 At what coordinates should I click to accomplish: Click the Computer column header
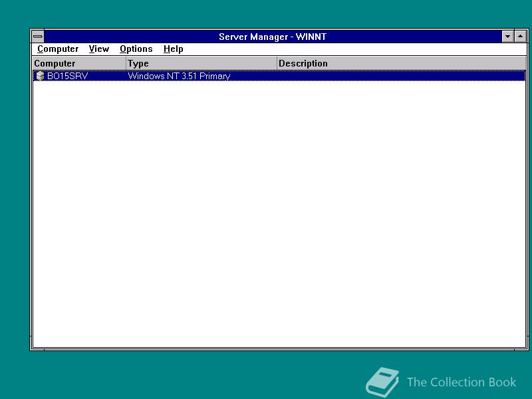[79, 63]
